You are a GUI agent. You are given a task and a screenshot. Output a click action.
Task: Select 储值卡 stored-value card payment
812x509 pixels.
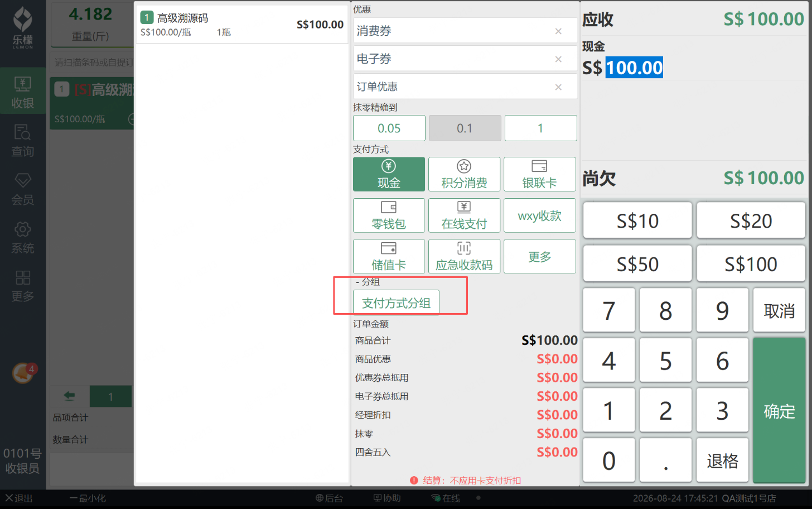pos(389,257)
